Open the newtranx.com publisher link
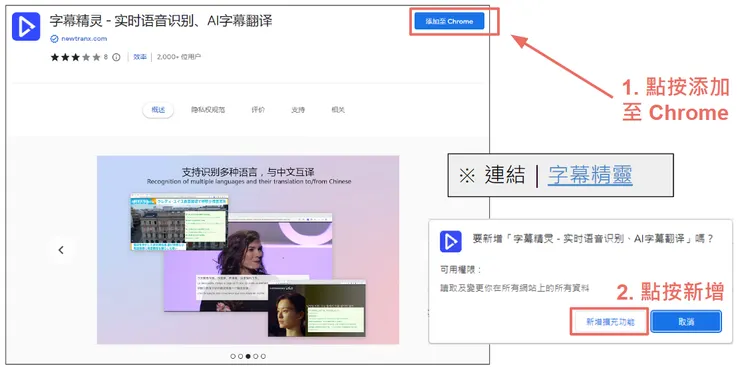The height and width of the screenshot is (367, 740). (x=84, y=39)
